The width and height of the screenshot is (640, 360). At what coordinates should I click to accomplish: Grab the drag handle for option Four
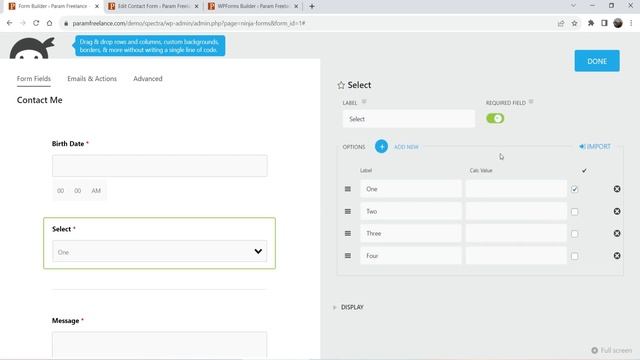(348, 256)
